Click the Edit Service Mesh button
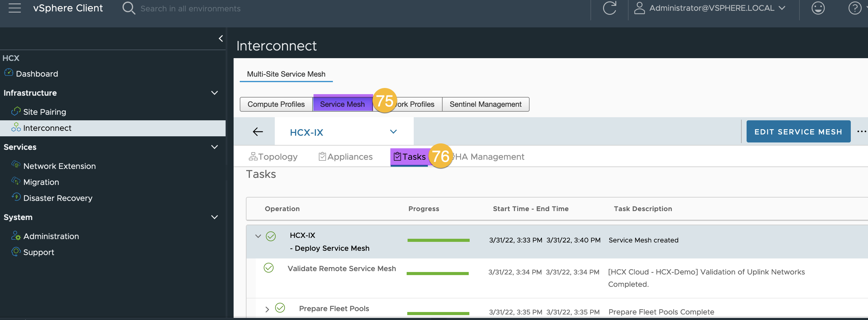This screenshot has height=320, width=868. (798, 131)
